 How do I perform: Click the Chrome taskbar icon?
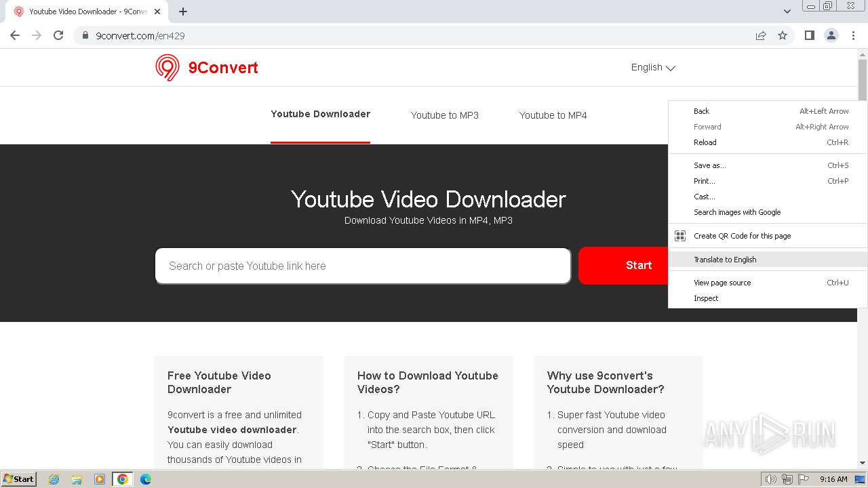123,479
